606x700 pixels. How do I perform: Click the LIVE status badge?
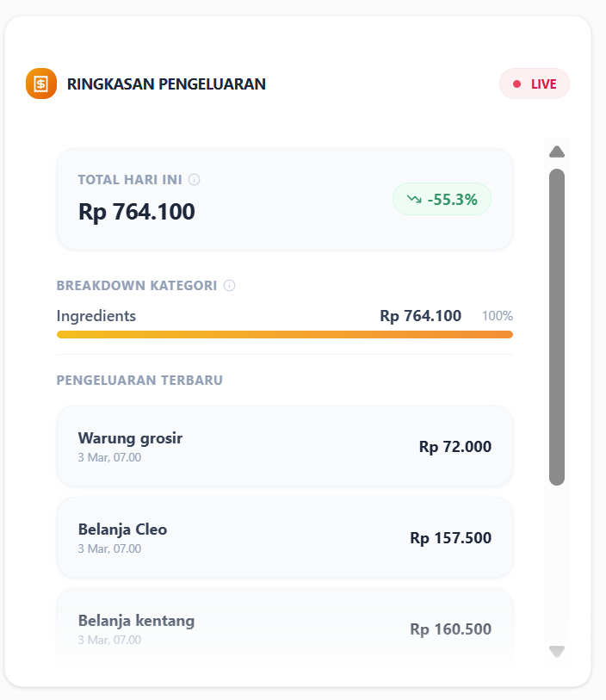(x=535, y=84)
